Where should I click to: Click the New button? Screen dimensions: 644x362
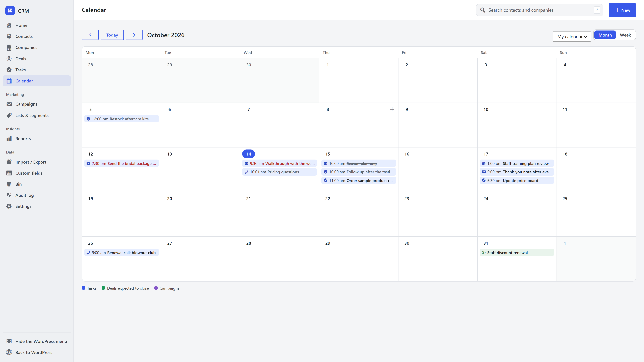click(x=622, y=10)
